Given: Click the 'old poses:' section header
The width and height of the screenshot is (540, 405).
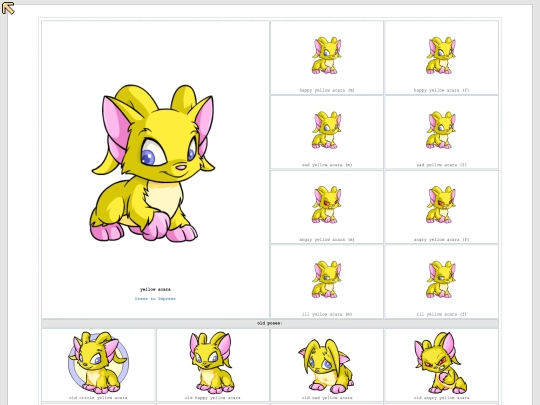Looking at the screenshot, I should [270, 323].
